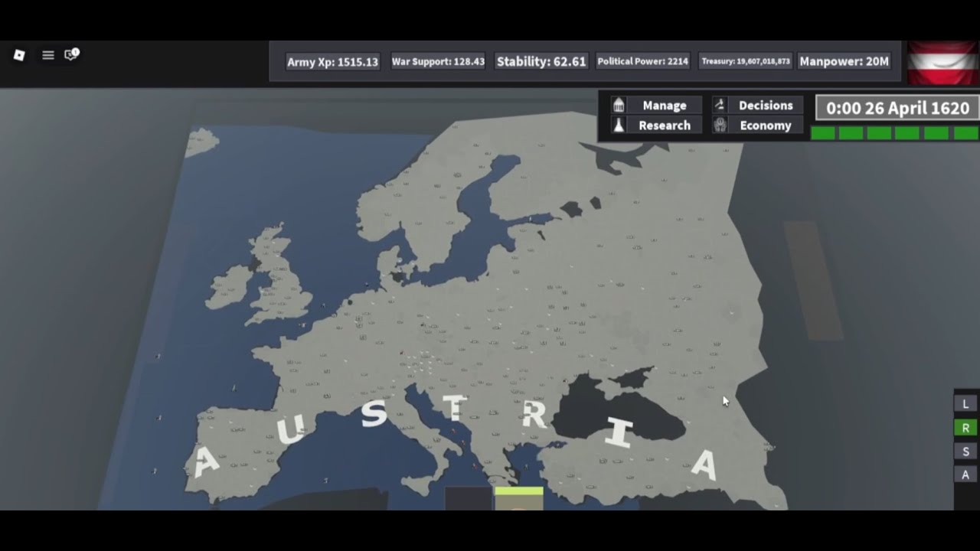This screenshot has height=551, width=980.
Task: Open the chat icon with notification badge
Action: 72,54
